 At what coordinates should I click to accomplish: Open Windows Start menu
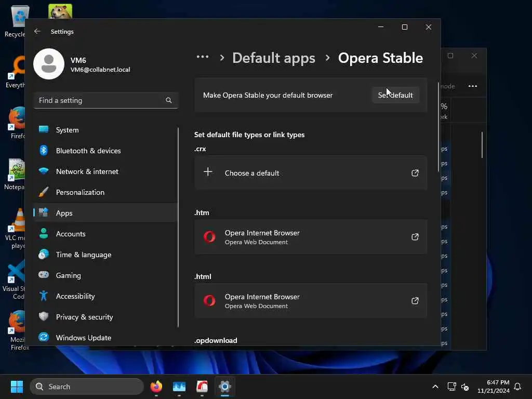tap(17, 387)
